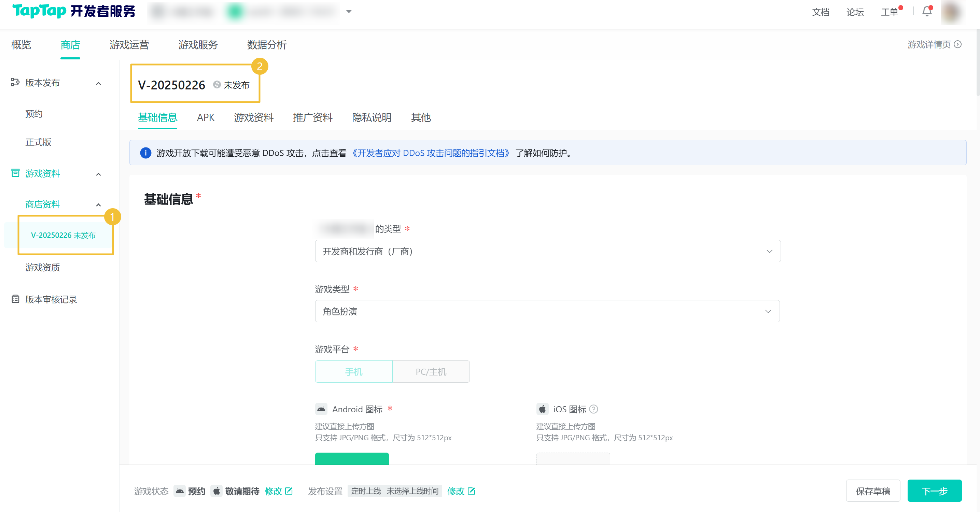Switch to the 其他 sub-tab
Image resolution: width=980 pixels, height=512 pixels.
pos(421,117)
